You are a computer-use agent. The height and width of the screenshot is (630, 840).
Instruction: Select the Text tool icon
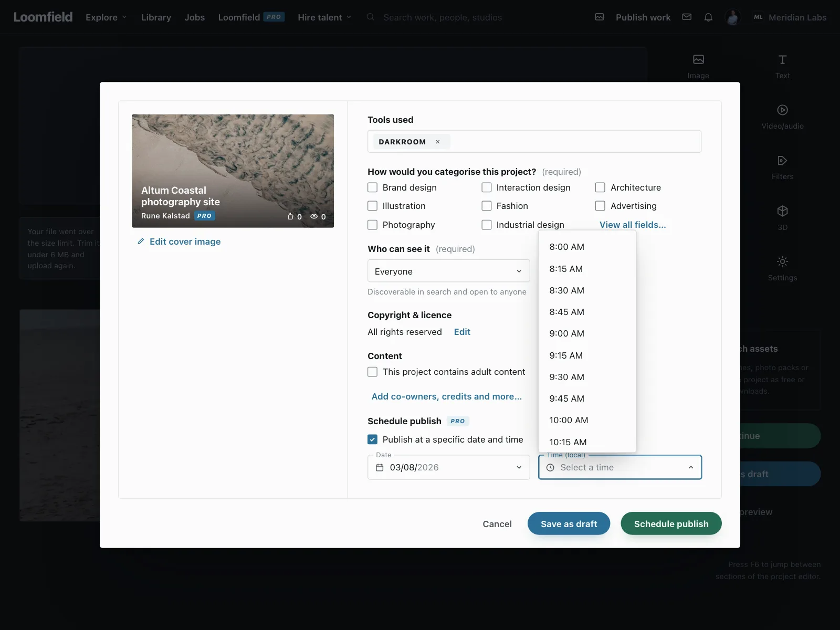782,60
